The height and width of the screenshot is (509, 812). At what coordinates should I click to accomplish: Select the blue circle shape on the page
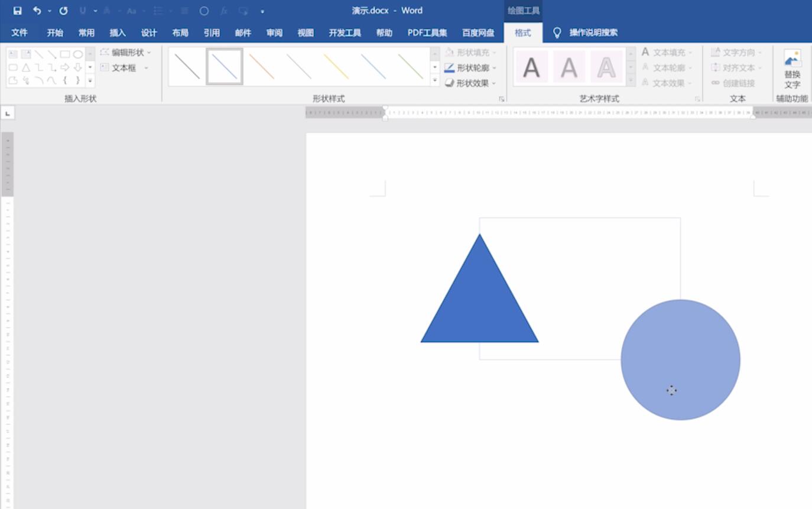click(681, 360)
